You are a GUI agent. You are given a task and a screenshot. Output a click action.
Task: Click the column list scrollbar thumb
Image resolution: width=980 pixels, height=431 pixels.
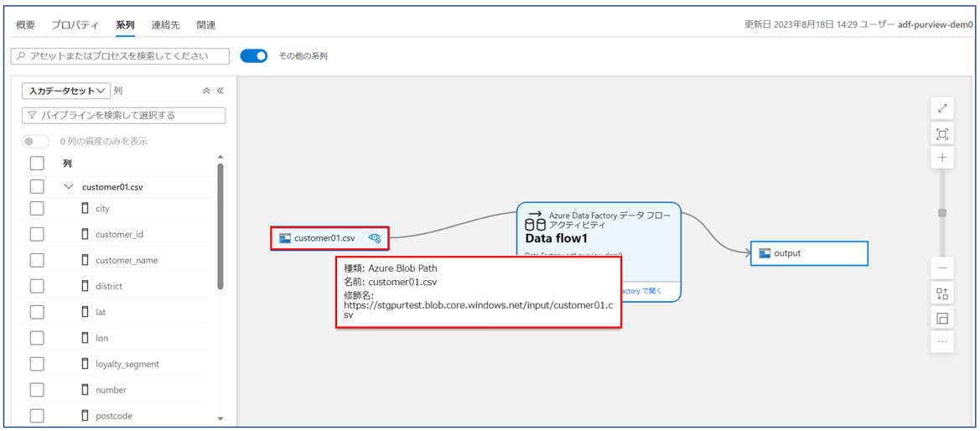tap(220, 226)
